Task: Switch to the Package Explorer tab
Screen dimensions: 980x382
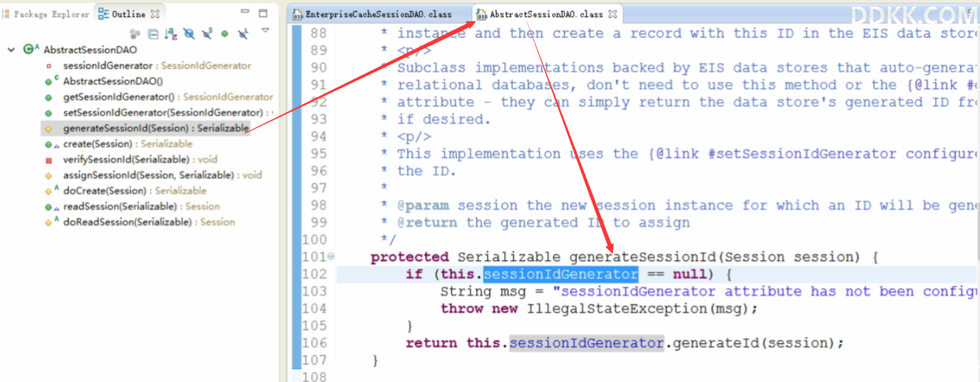Action: (x=46, y=14)
